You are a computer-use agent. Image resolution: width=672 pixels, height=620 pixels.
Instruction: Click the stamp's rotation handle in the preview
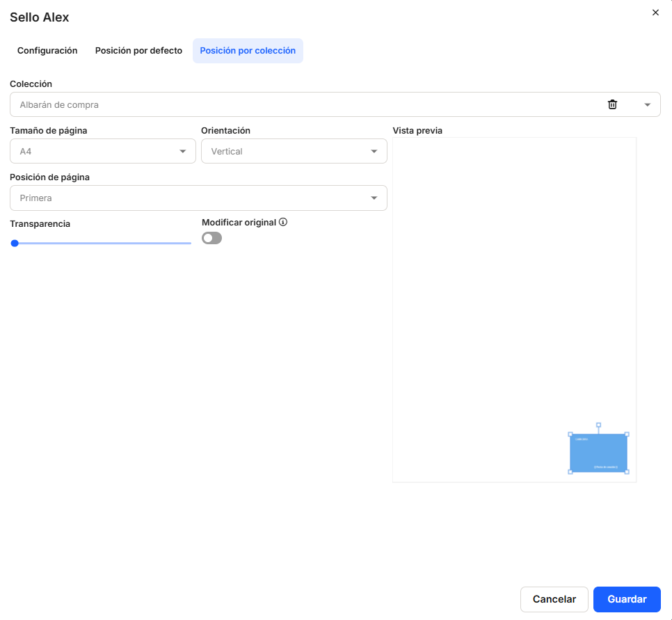coord(598,424)
